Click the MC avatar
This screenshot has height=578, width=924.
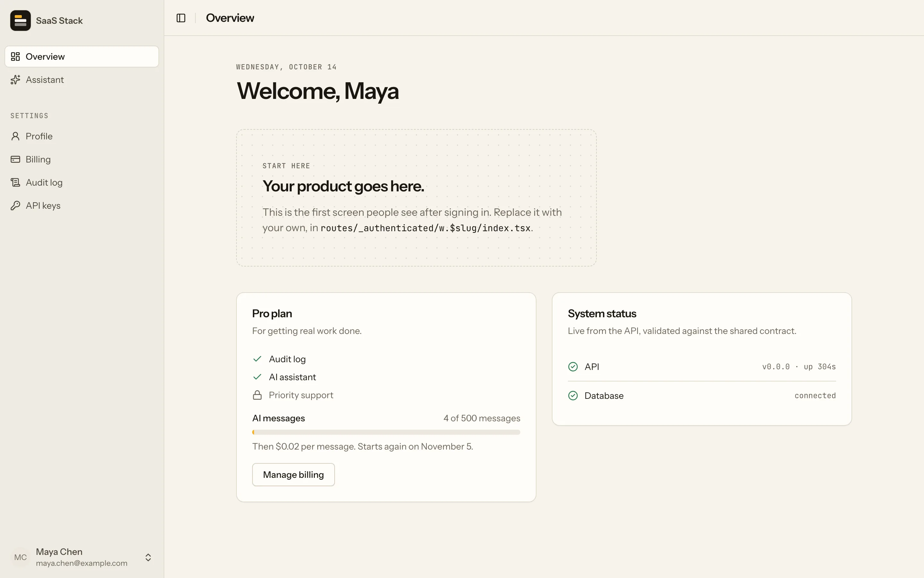20,557
